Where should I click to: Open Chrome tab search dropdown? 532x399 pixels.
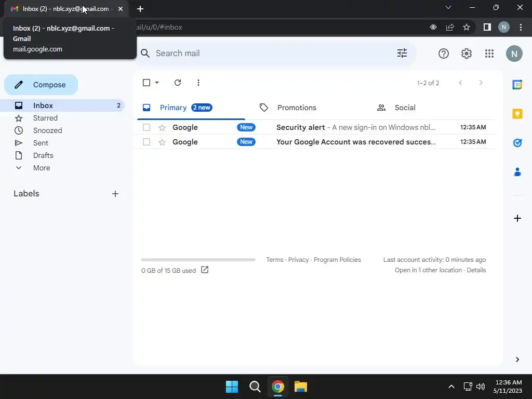pos(448,7)
